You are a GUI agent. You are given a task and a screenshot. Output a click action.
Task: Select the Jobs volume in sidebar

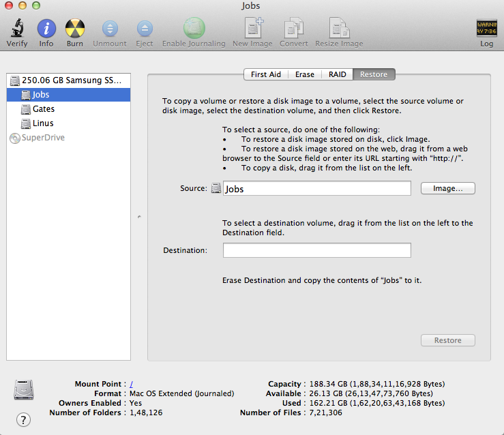68,95
